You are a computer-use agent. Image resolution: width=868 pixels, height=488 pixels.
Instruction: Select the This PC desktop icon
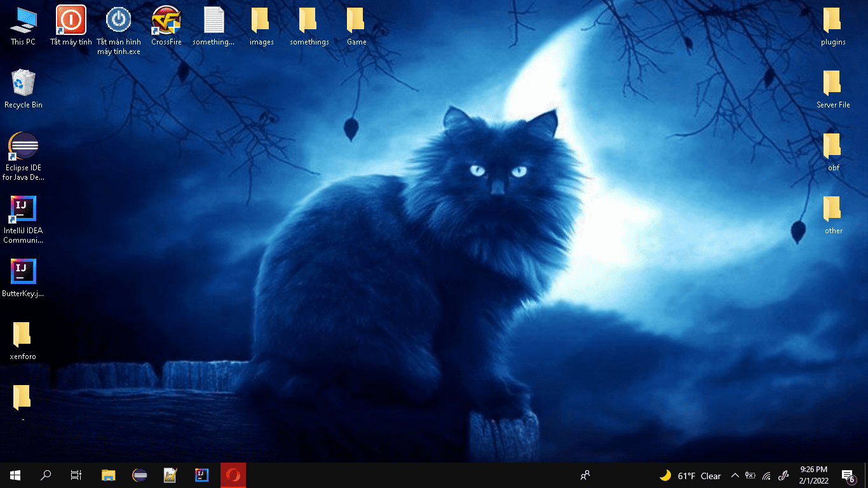click(23, 26)
